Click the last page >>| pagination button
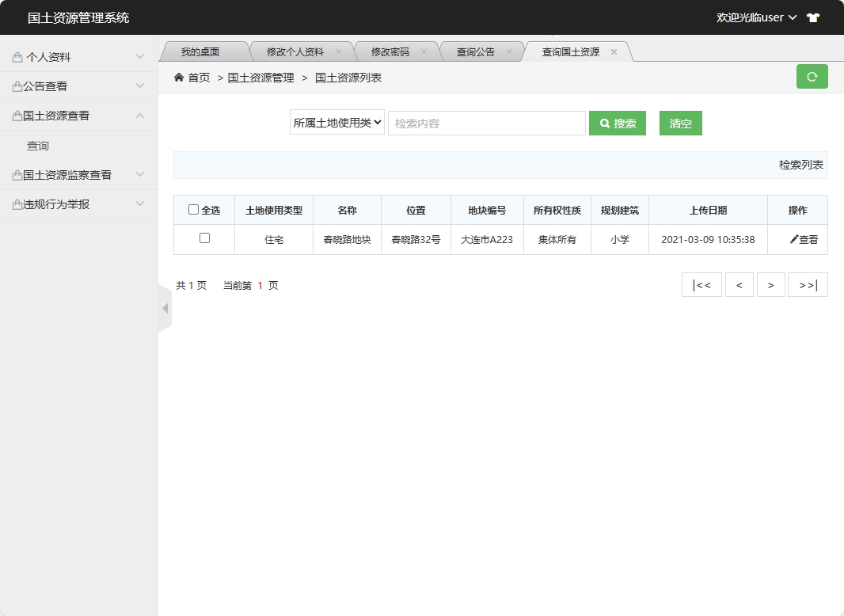 click(x=808, y=284)
